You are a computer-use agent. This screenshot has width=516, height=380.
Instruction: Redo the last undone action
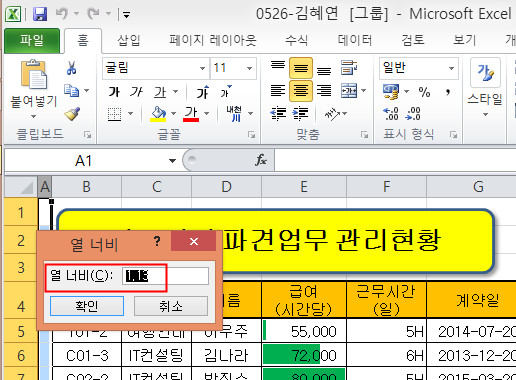(x=93, y=14)
